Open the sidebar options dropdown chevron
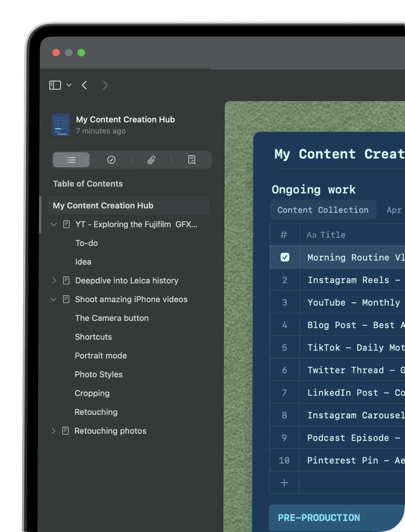The image size is (405, 532). (69, 85)
